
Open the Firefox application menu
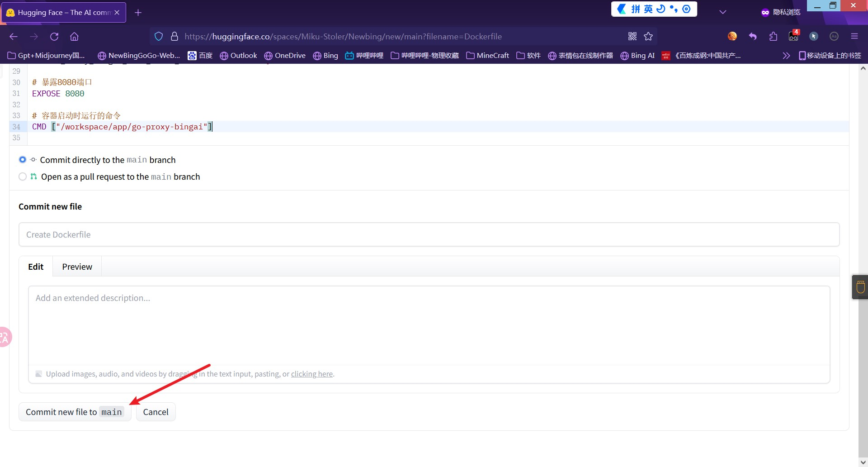coord(854,37)
